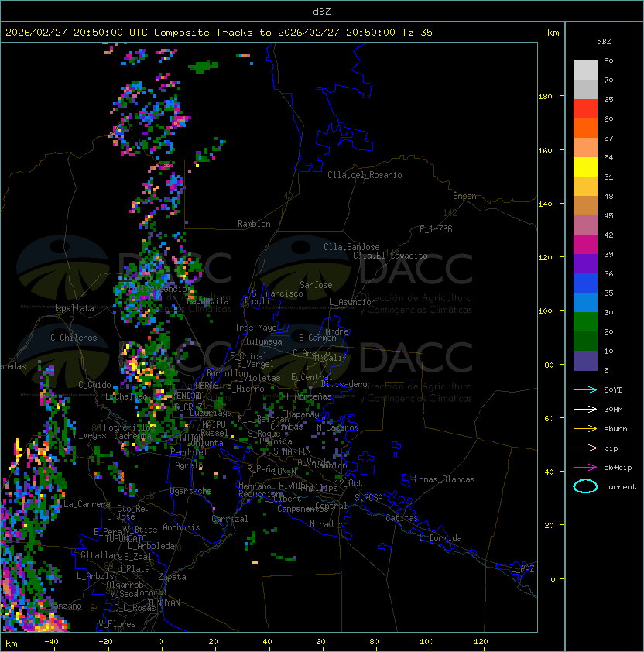Image resolution: width=644 pixels, height=652 pixels.
Task: Select the yellow eburn arrow in the legend
Action: (585, 429)
